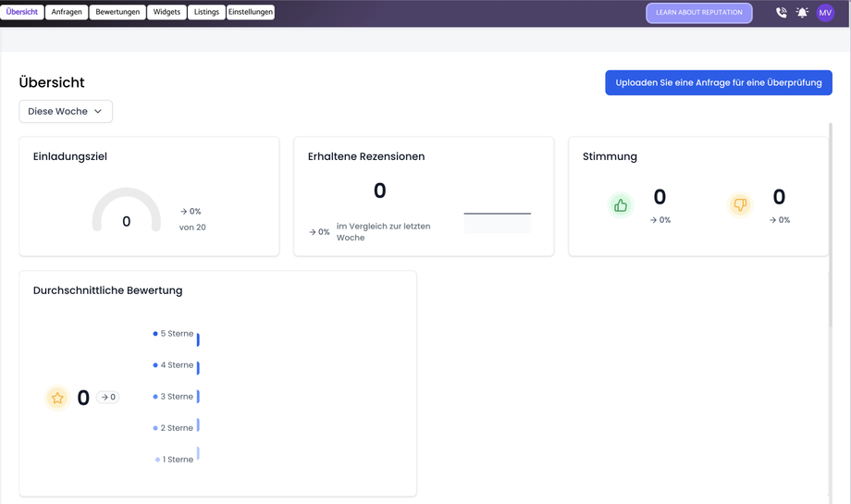Select the Übersicht tab

pyautogui.click(x=21, y=12)
